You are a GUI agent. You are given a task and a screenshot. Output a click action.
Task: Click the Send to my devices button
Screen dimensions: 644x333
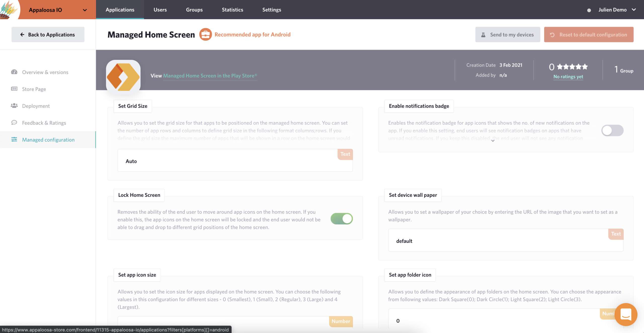pos(508,34)
